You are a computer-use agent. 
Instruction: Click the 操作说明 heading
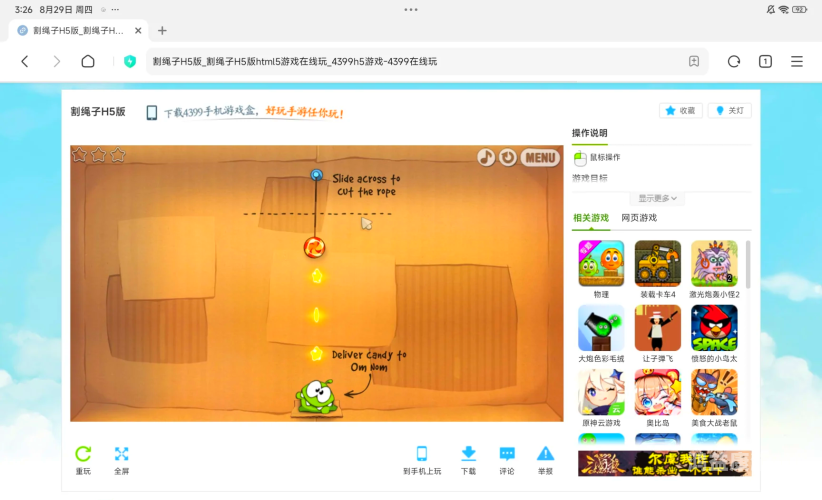(x=590, y=133)
